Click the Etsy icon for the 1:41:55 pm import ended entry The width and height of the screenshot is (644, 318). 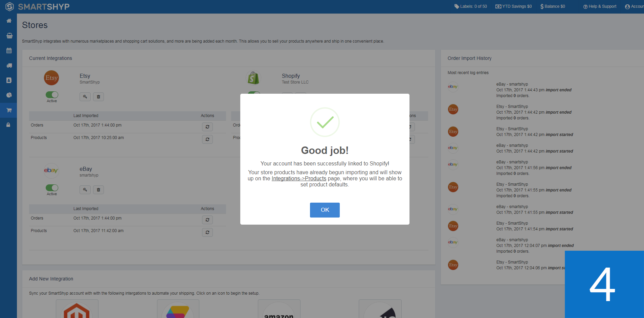pos(453,187)
